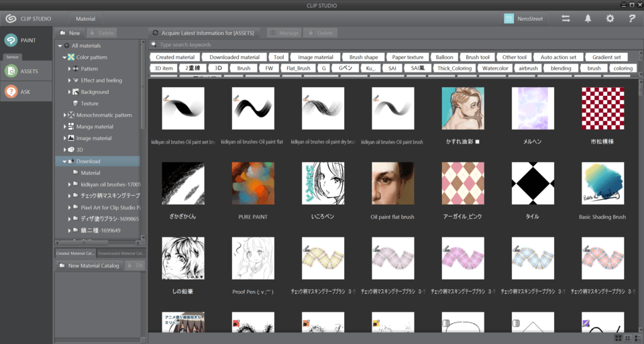Screen dimensions: 644x344
Task: Open the ASSETS service icon
Action: [11, 70]
